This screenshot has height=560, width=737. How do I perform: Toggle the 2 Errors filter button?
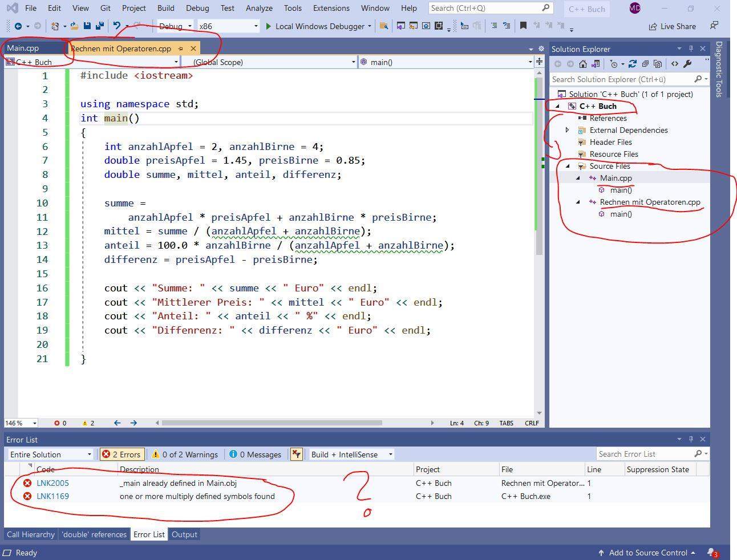tap(122, 454)
